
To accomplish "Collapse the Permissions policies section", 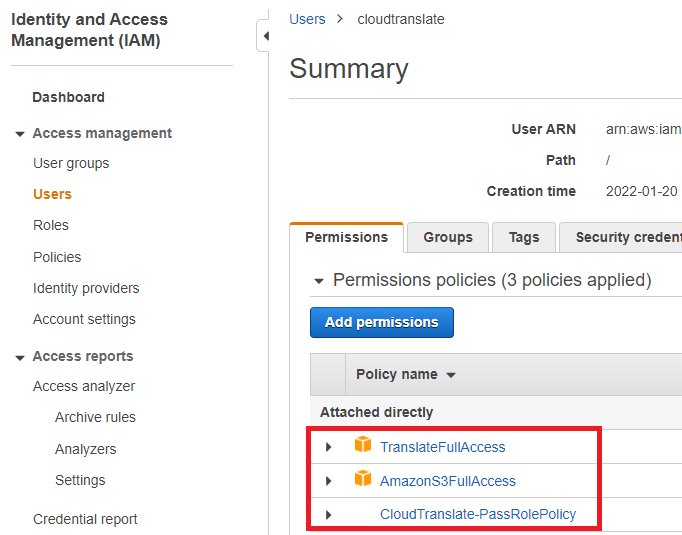I will click(319, 281).
